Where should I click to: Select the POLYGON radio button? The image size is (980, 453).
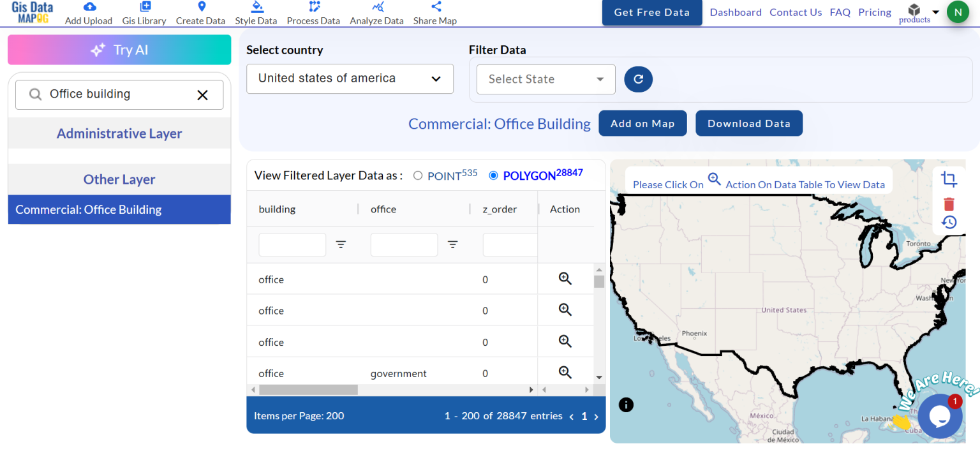coord(493,175)
